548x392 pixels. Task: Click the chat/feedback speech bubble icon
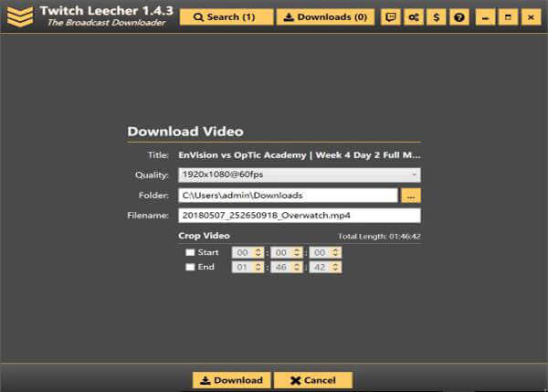tap(390, 17)
